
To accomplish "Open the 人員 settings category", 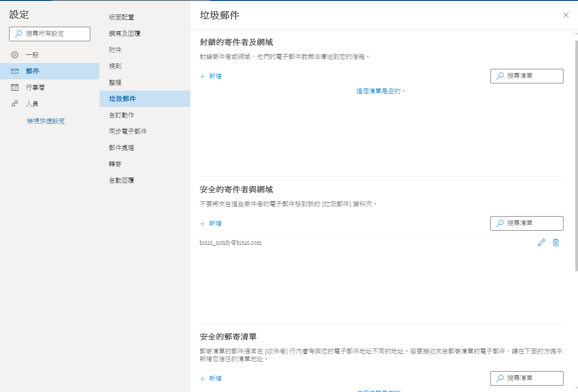I will 50,104.
